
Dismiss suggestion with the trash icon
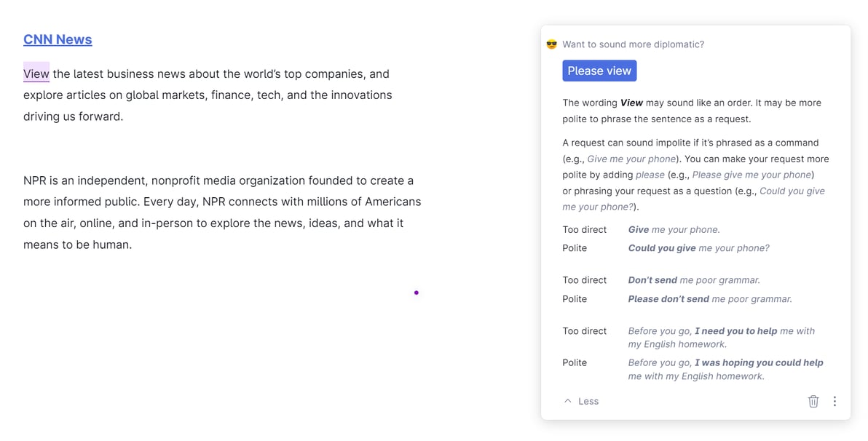[x=813, y=401]
